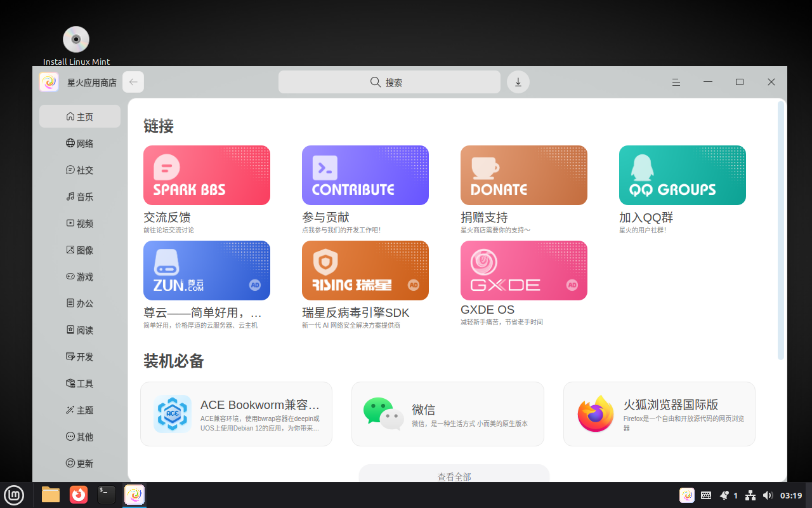The image size is (812, 508).
Task: Click the Firefox 火狐浏览器 app icon
Action: pyautogui.click(x=596, y=414)
